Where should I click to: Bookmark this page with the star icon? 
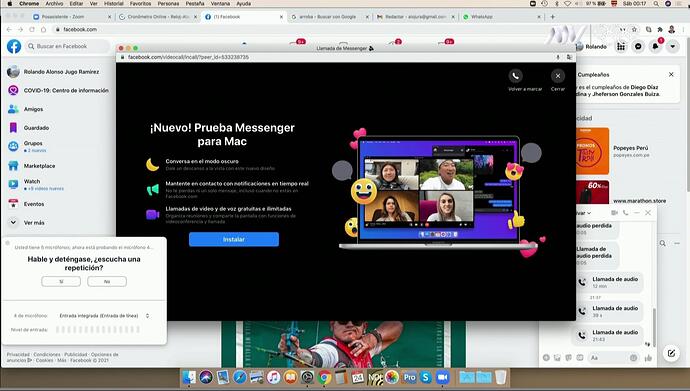(634, 29)
